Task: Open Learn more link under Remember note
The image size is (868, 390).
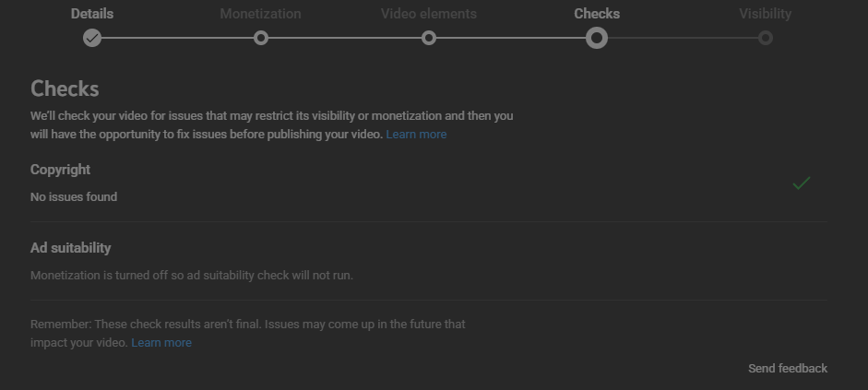Action: [161, 343]
